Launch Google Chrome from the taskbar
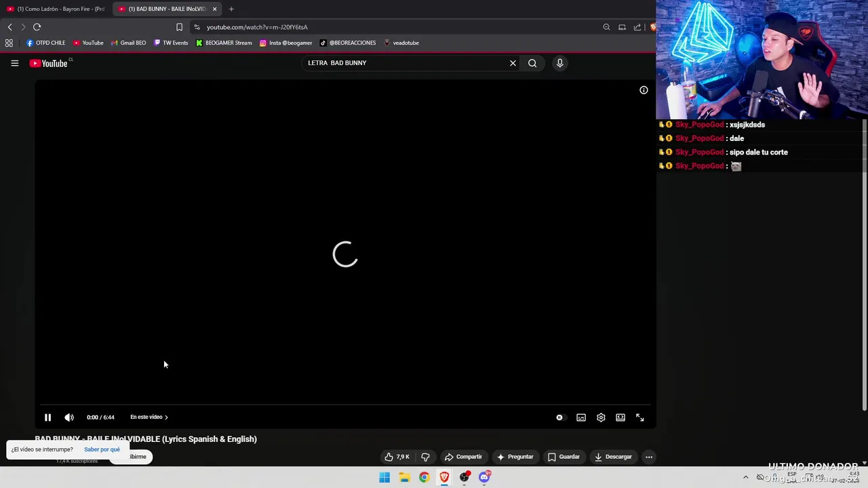 [x=424, y=477]
